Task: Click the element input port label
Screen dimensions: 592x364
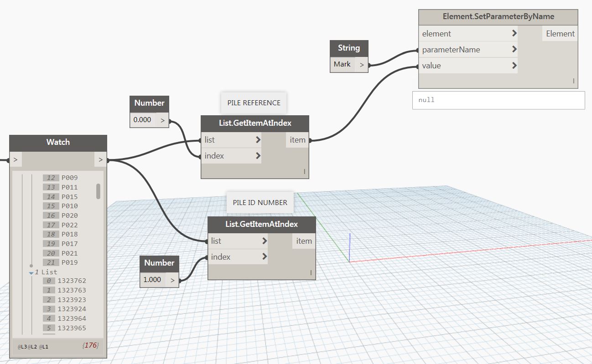Action: point(436,34)
